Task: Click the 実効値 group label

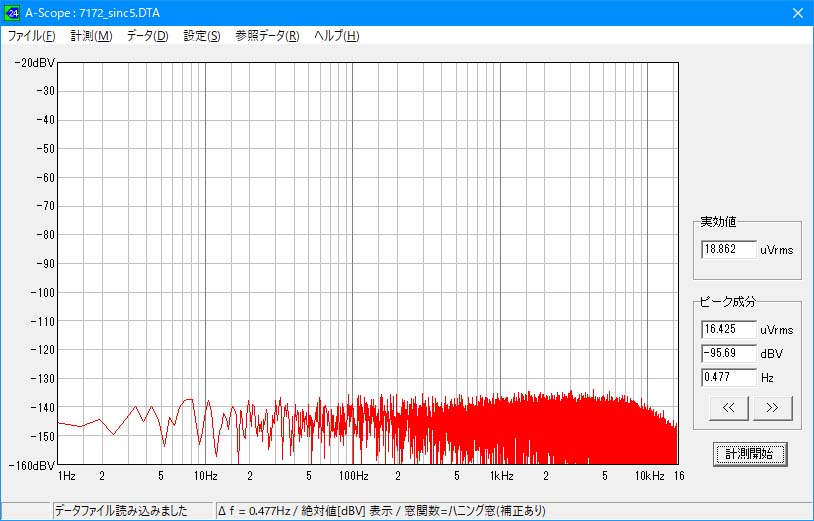Action: point(718,222)
